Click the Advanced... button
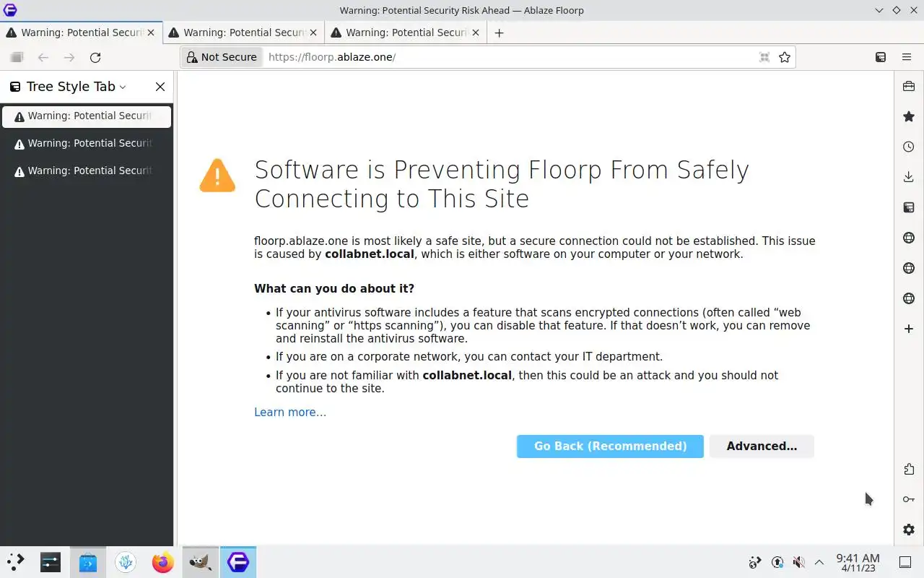 (x=762, y=447)
